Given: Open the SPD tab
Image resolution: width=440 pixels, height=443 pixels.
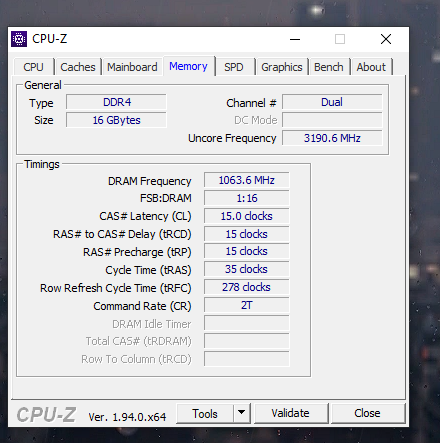Looking at the screenshot, I should pos(234,67).
